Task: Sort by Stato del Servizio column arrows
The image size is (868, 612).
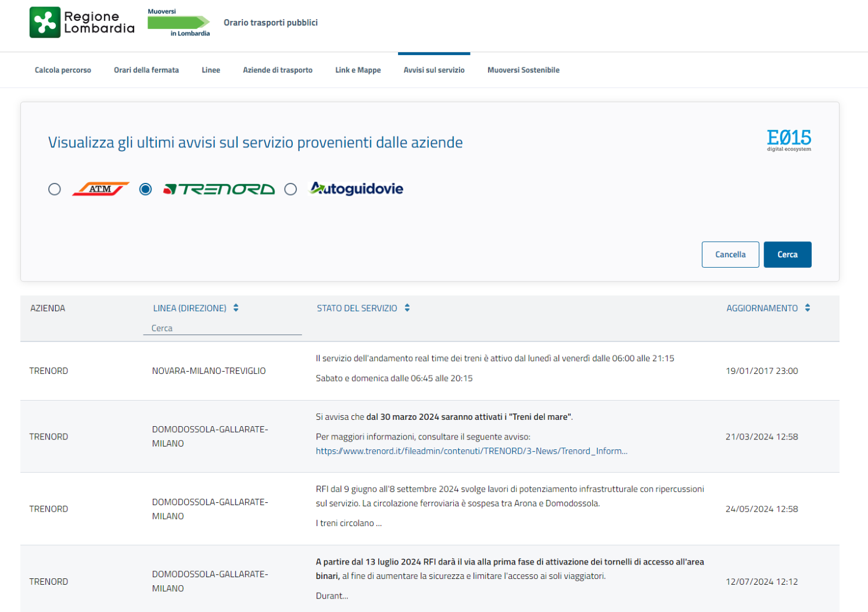Action: pos(407,308)
